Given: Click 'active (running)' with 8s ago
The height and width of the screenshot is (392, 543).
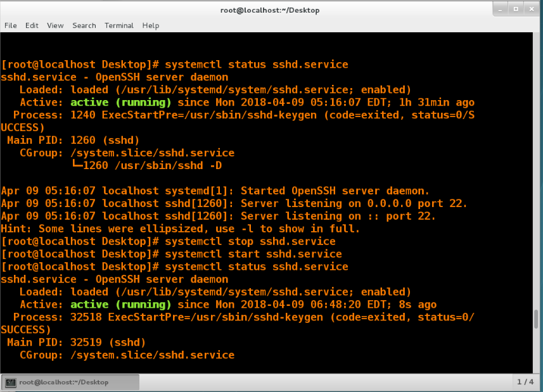Looking at the screenshot, I should point(121,305).
